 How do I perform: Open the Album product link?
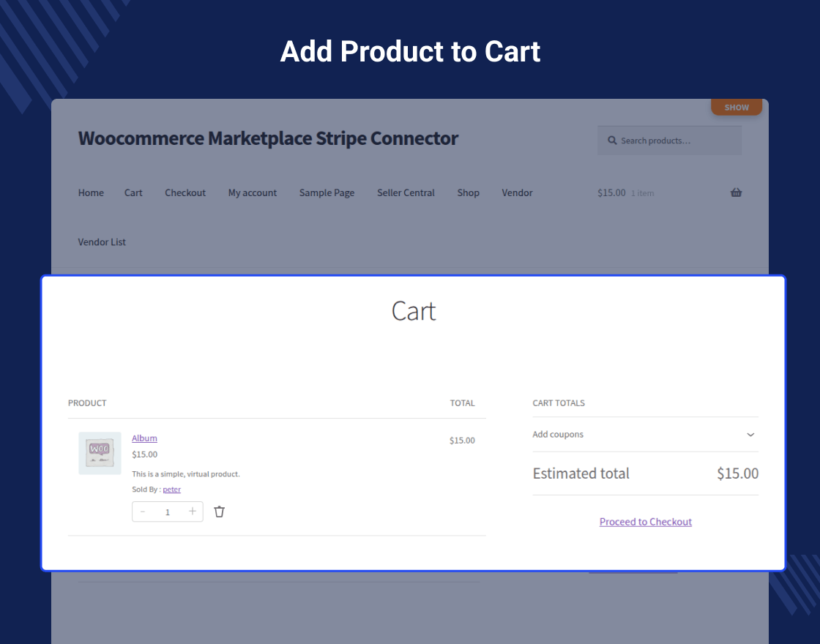coord(144,438)
